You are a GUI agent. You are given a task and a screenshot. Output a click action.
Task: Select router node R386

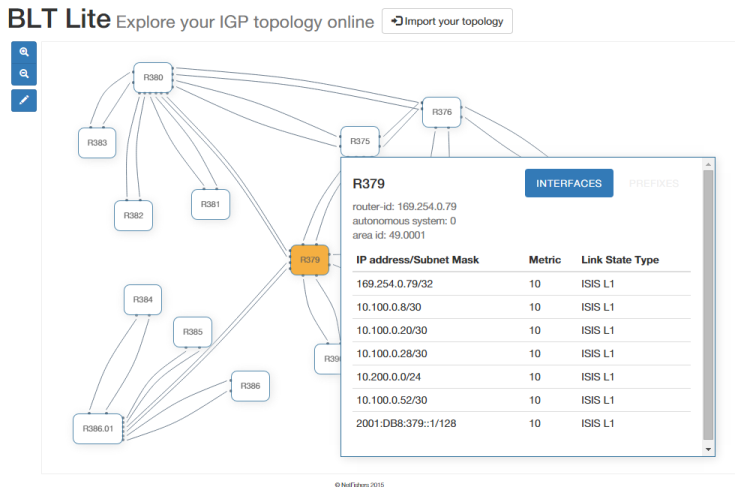[250, 386]
